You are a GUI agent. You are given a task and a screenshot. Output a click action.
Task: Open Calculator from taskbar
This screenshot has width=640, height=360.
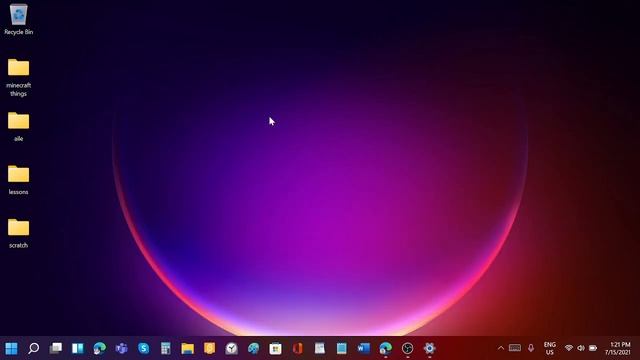(166, 348)
